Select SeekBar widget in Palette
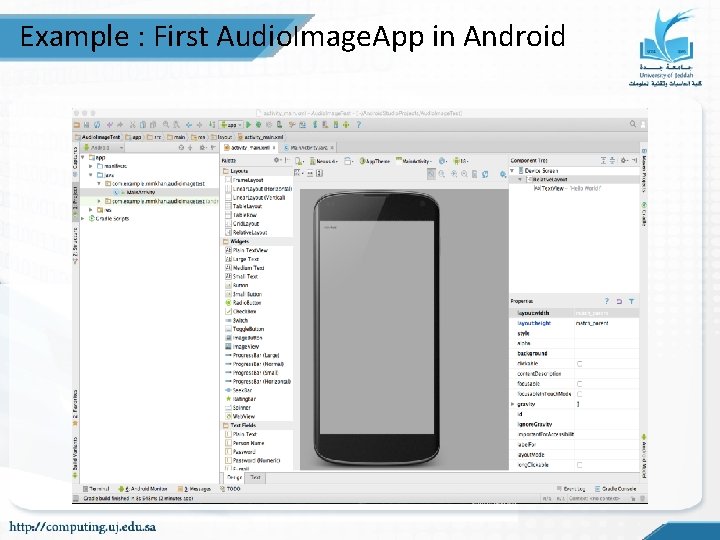This screenshot has height=540, width=720. click(239, 390)
